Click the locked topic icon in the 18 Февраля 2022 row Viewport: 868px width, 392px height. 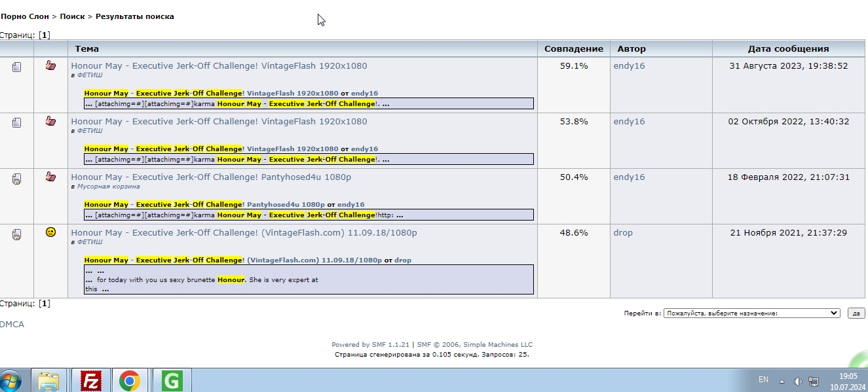[17, 178]
